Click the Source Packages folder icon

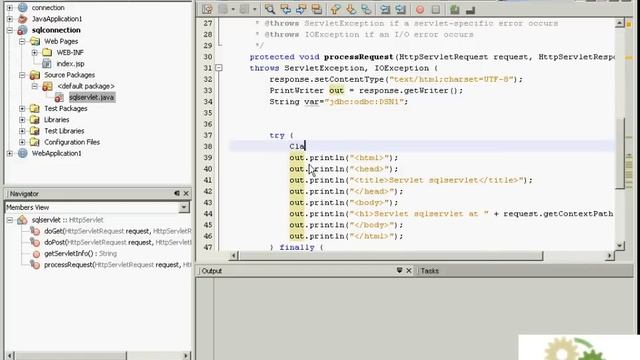[x=35, y=75]
